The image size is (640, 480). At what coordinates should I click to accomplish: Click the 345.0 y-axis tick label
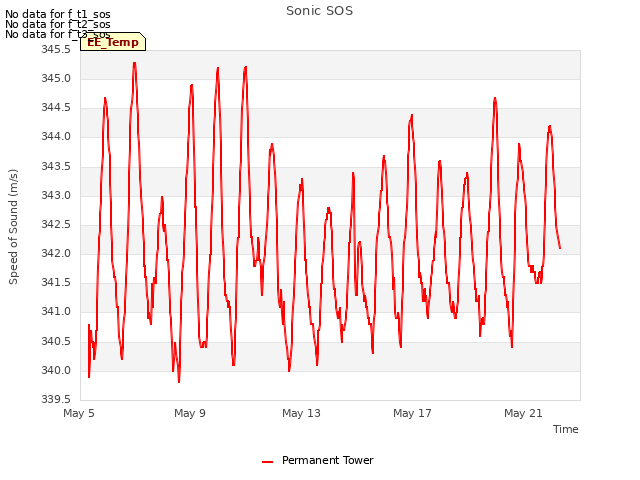pyautogui.click(x=56, y=78)
